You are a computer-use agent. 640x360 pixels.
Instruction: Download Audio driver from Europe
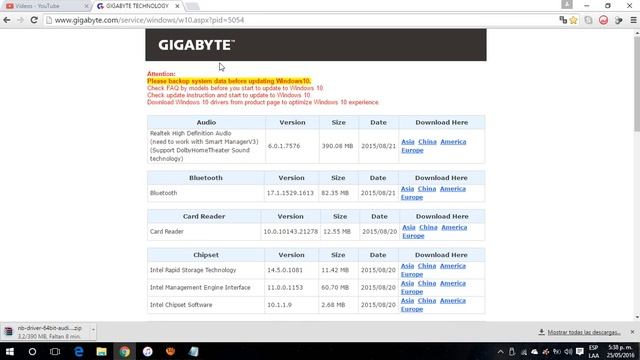412,150
